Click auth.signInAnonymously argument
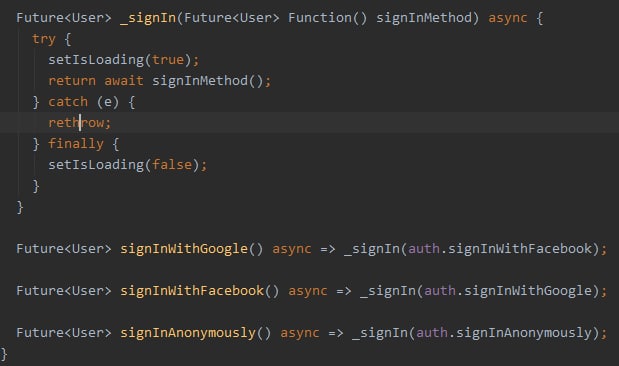 [504, 333]
